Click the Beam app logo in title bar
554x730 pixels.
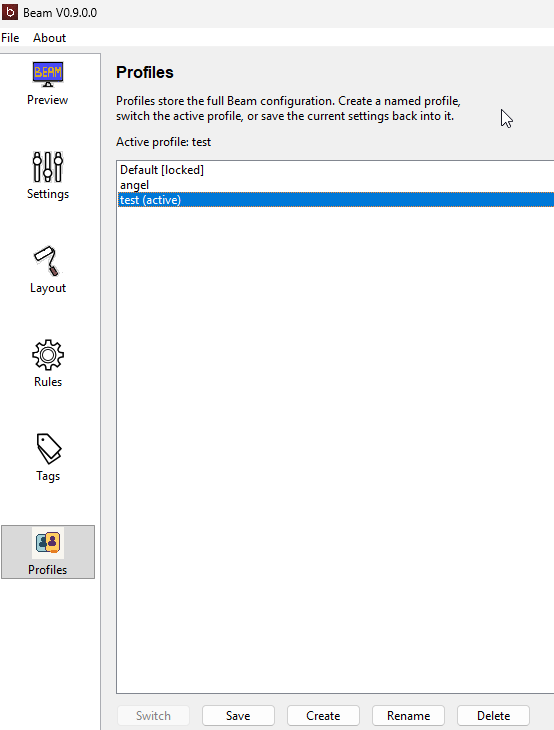point(10,12)
